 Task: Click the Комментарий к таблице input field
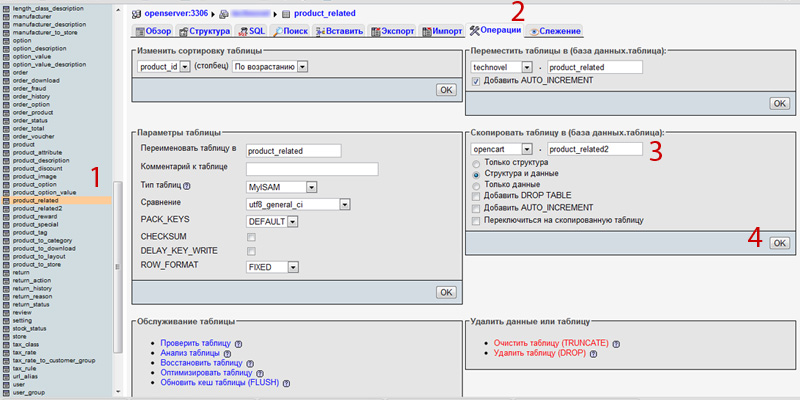click(x=312, y=169)
